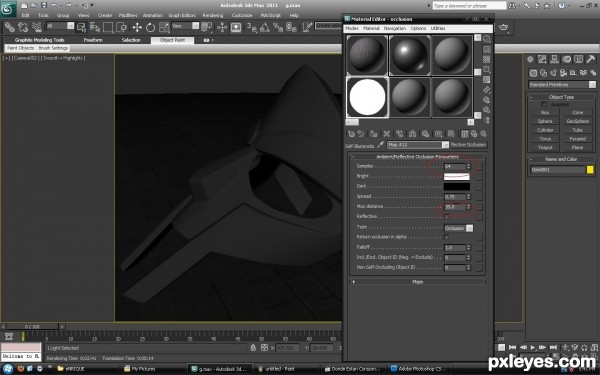Create a Pyramid primitive
The height and width of the screenshot is (375, 600).
click(x=577, y=139)
